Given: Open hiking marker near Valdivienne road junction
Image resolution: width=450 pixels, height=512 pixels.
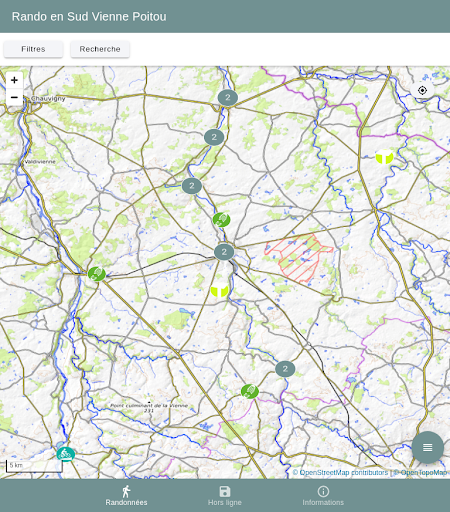Looking at the screenshot, I should pos(97,274).
